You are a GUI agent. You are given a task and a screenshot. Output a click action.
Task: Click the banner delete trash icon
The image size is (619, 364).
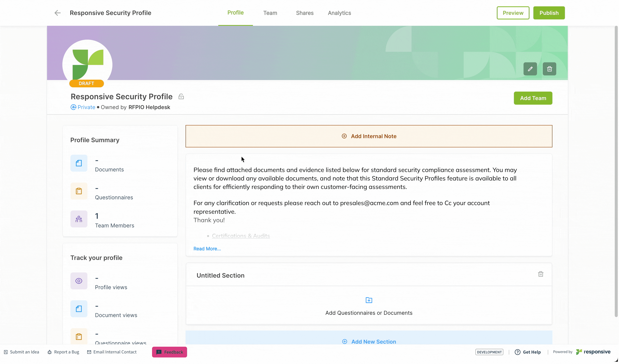pyautogui.click(x=550, y=69)
